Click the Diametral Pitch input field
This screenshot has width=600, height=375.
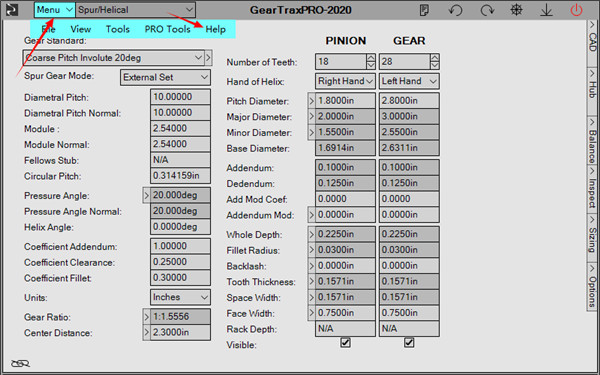[x=180, y=97]
